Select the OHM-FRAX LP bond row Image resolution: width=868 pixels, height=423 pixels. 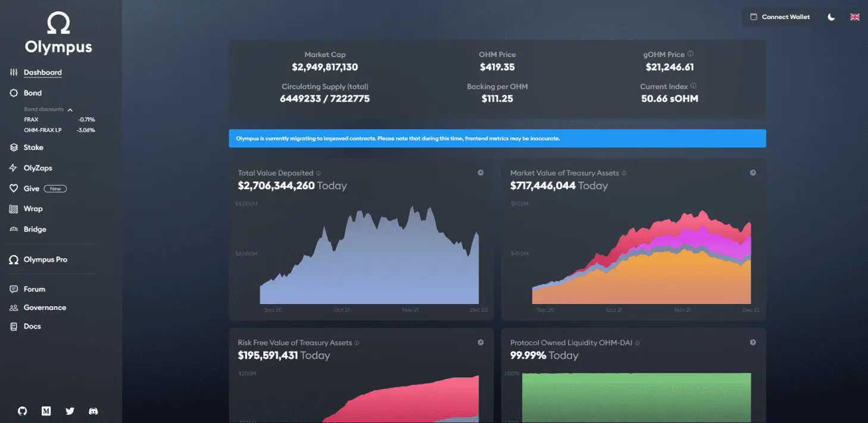click(59, 130)
